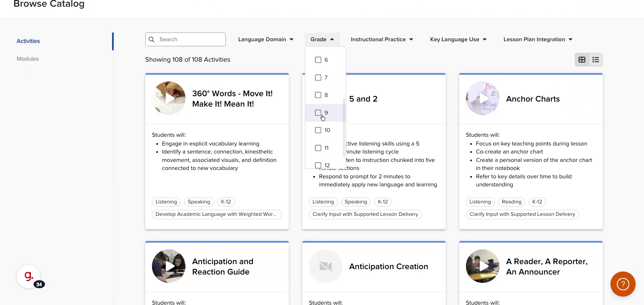The image size is (644, 305).
Task: Play the Anchor Charts video thumbnail
Action: pos(483,98)
